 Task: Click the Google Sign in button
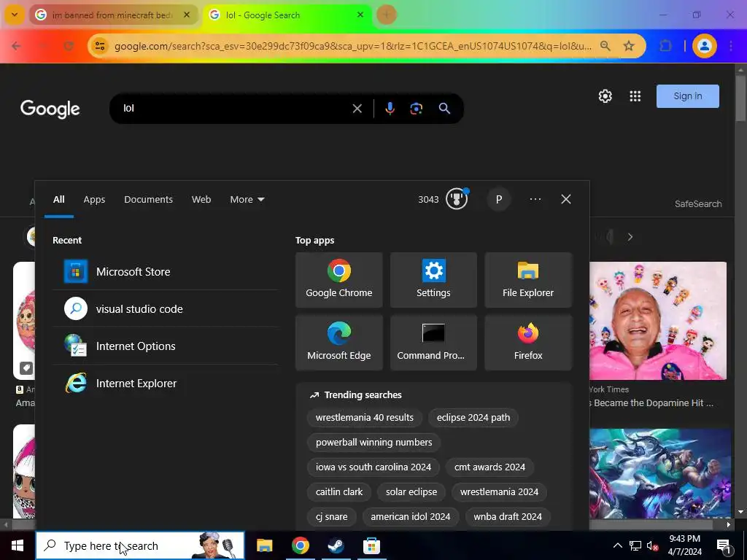click(x=687, y=96)
